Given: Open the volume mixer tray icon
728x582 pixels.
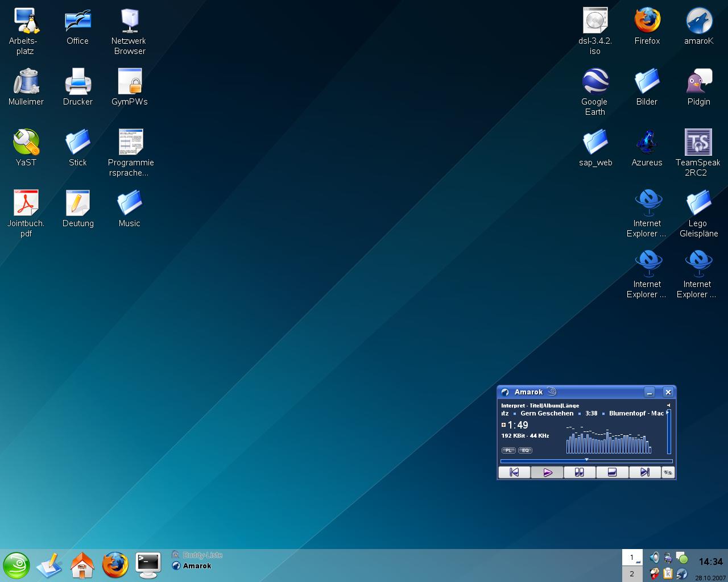Looking at the screenshot, I should tap(655, 558).
